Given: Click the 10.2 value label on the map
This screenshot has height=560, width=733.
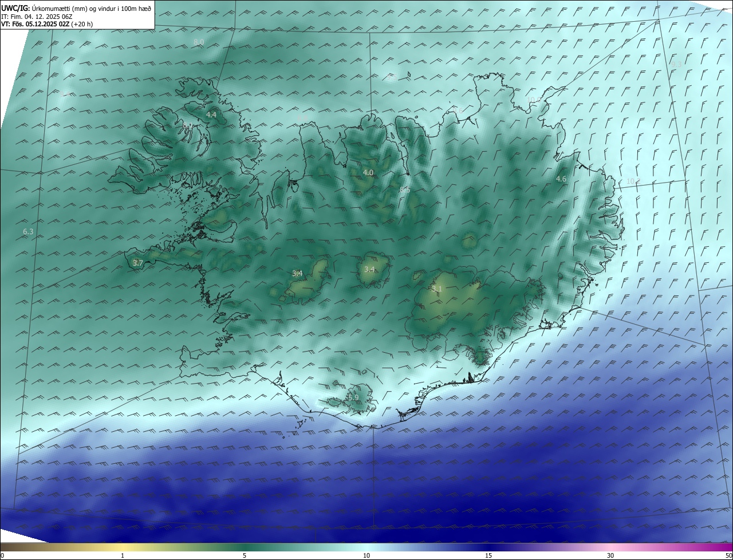Looking at the screenshot, I should pos(633,181).
